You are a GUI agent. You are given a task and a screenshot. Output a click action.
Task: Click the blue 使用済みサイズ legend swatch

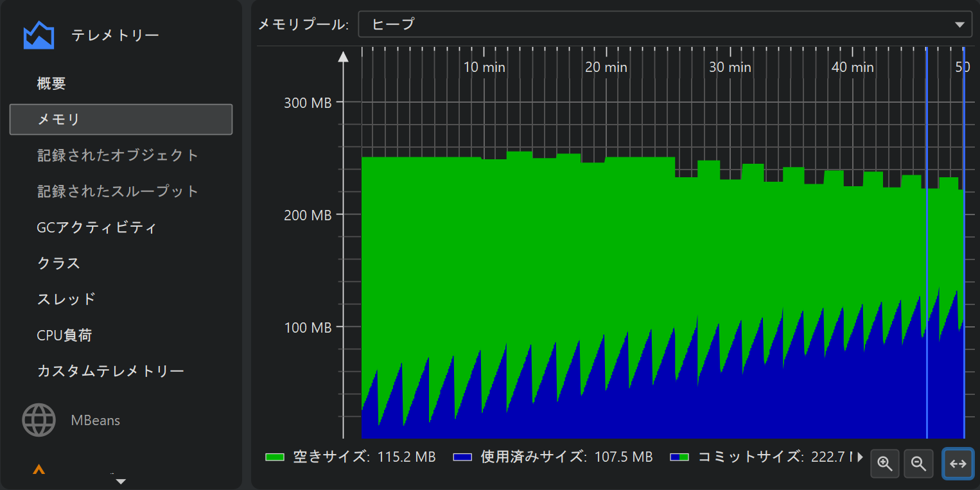(x=462, y=457)
